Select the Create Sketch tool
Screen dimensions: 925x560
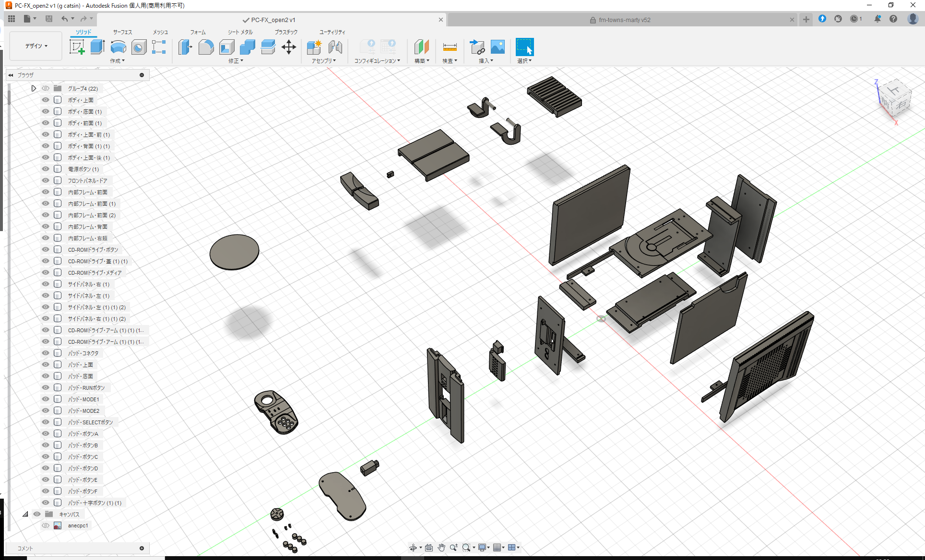coord(77,47)
